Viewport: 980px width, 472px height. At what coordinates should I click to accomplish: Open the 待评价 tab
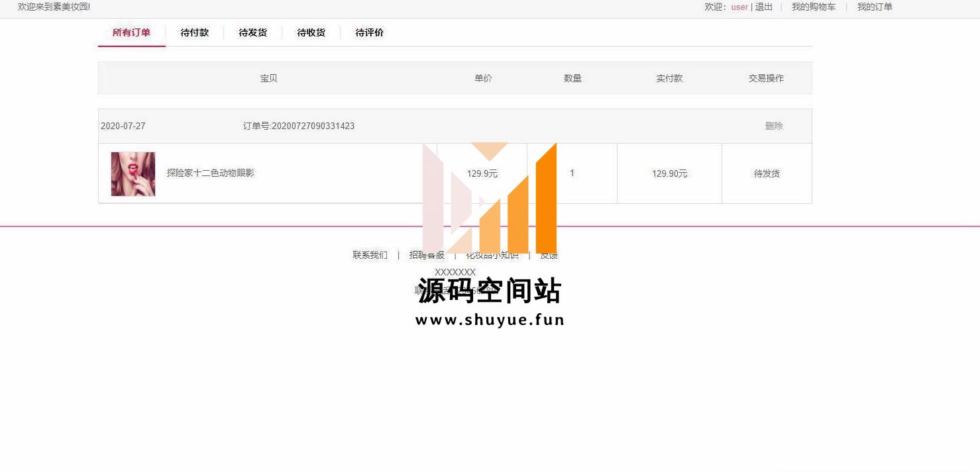(x=370, y=32)
